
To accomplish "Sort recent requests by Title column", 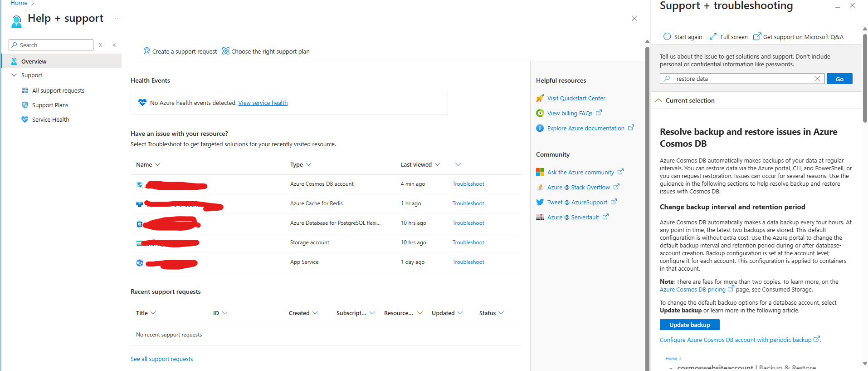I will point(146,313).
